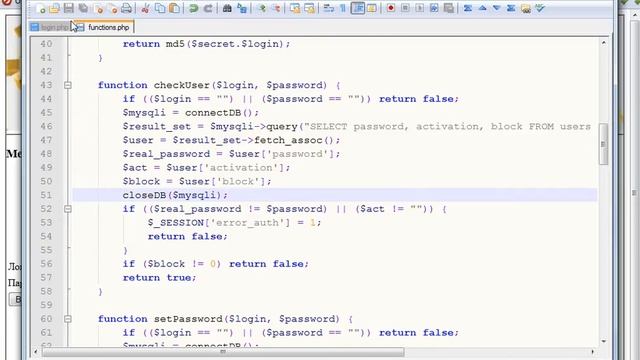This screenshot has height=360, width=640.
Task: Open the Replace dialog icon
Action: [242, 8]
